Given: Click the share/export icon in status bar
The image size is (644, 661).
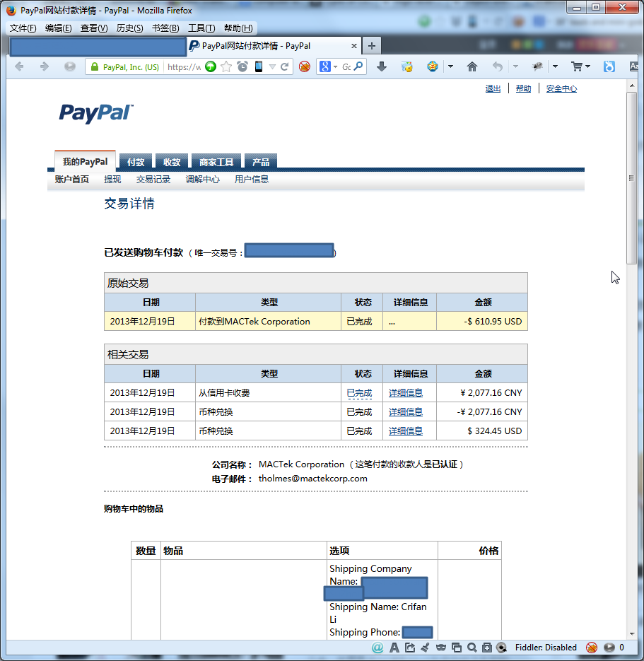Looking at the screenshot, I should [410, 648].
